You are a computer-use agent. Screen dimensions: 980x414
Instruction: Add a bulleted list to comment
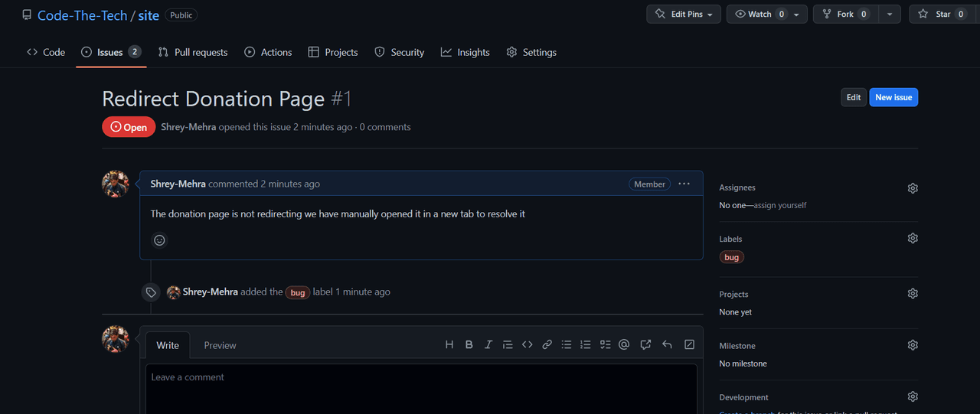pos(567,345)
